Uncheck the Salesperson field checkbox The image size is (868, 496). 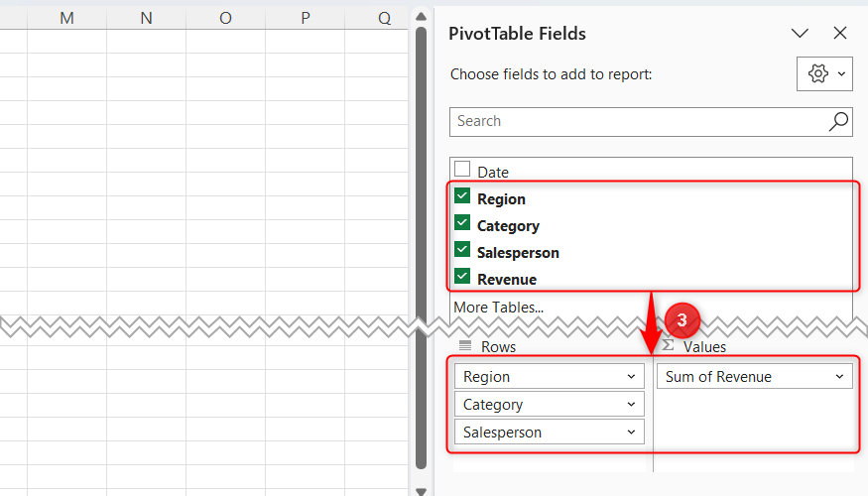point(462,249)
